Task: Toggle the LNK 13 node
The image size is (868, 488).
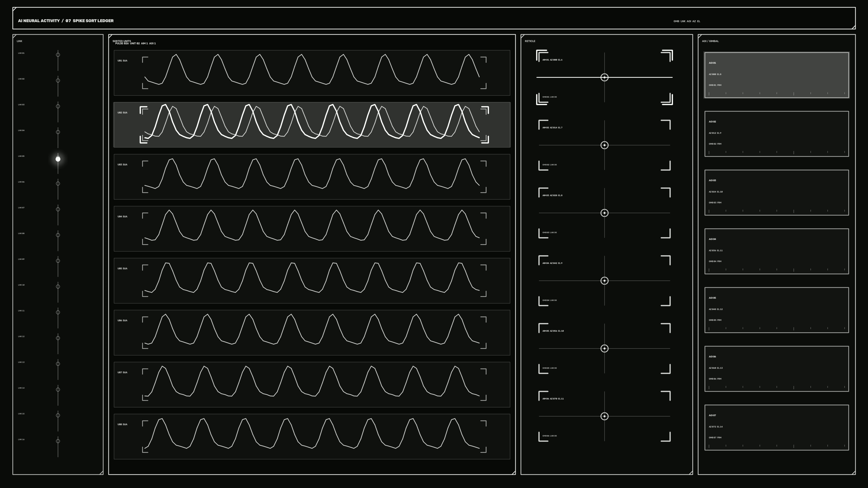Action: tap(58, 364)
